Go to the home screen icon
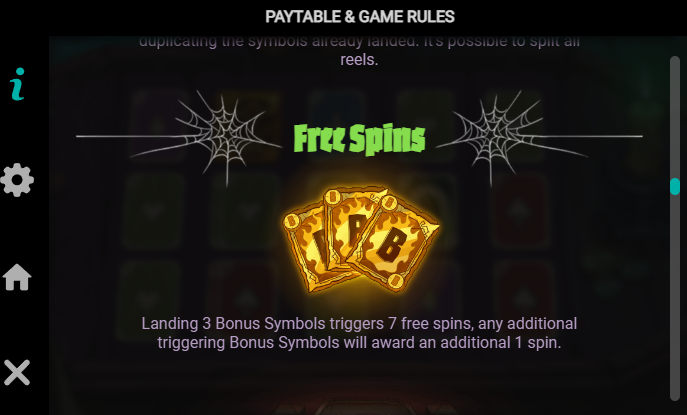 tap(17, 277)
